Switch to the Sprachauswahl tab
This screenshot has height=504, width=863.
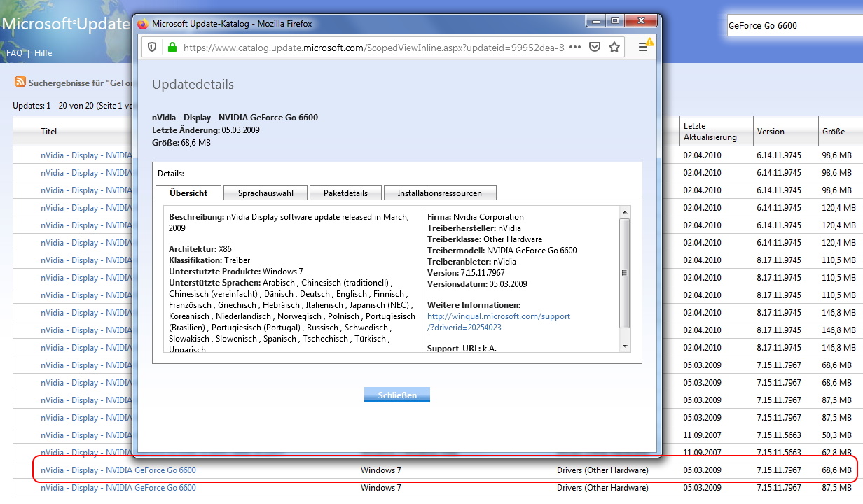pyautogui.click(x=265, y=193)
